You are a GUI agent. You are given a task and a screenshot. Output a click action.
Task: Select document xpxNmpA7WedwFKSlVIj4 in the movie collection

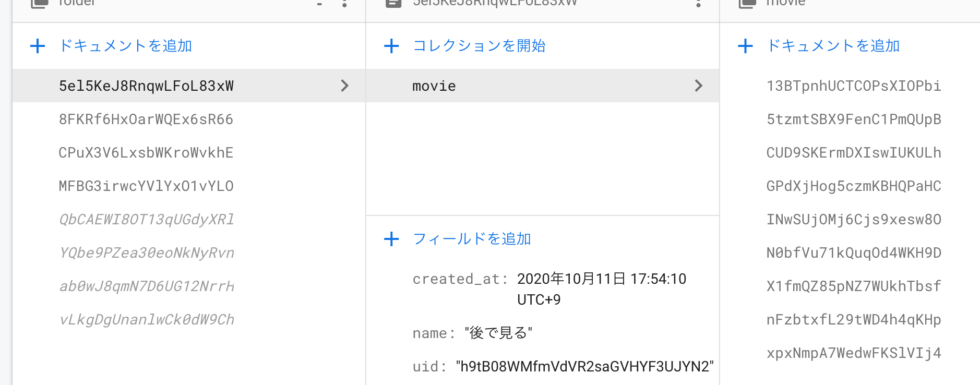(x=854, y=353)
